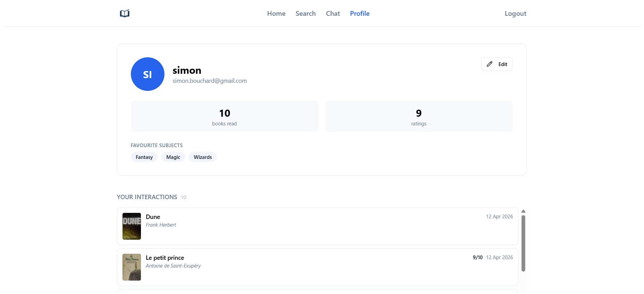Click the Le petit prince date 12 Apr 2026
This screenshot has width=644, height=294.
click(499, 257)
